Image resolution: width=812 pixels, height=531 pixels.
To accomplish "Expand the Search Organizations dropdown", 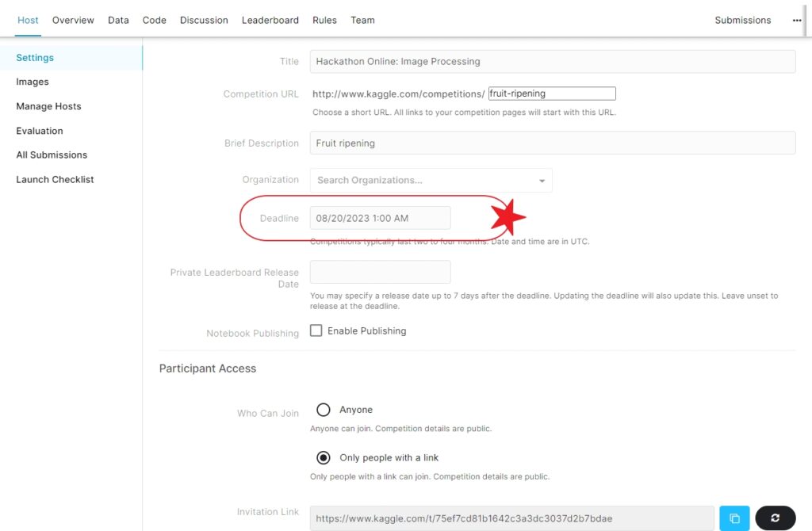I will 542,181.
